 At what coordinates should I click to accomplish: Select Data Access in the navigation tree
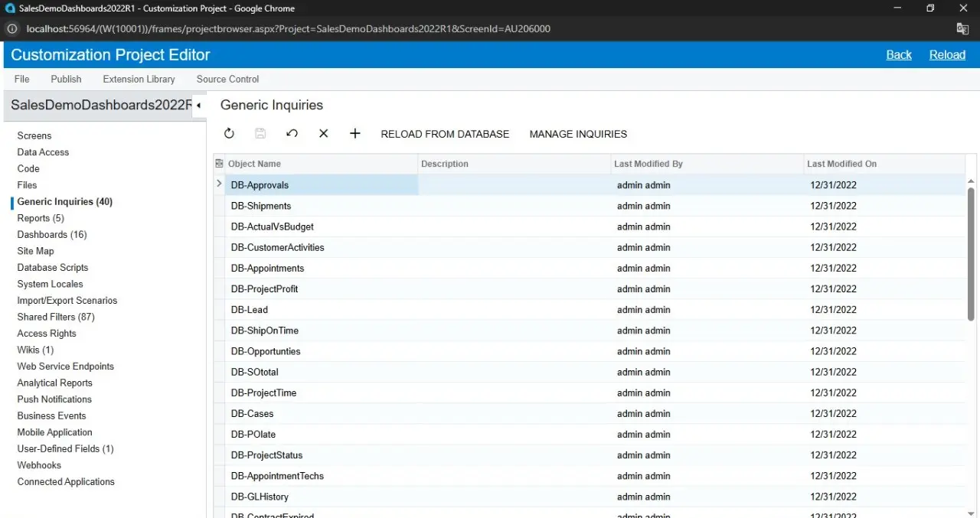pos(43,152)
